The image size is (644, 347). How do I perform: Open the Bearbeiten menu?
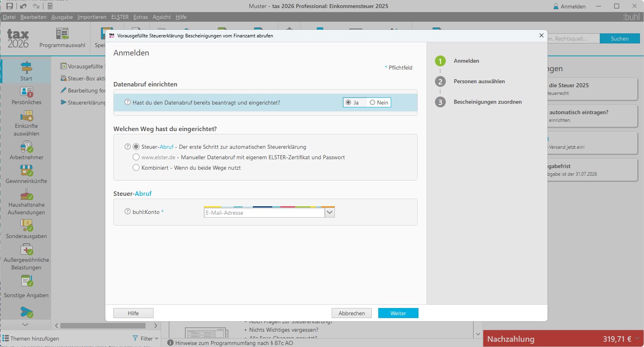[33, 17]
